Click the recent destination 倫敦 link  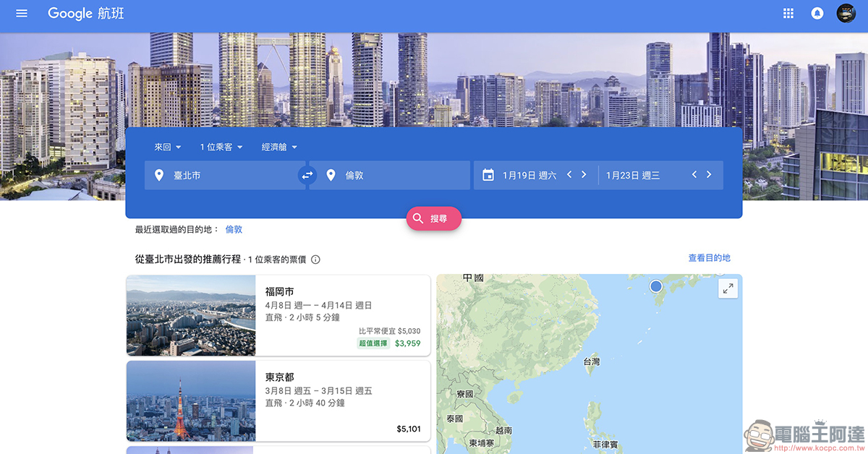(x=233, y=229)
